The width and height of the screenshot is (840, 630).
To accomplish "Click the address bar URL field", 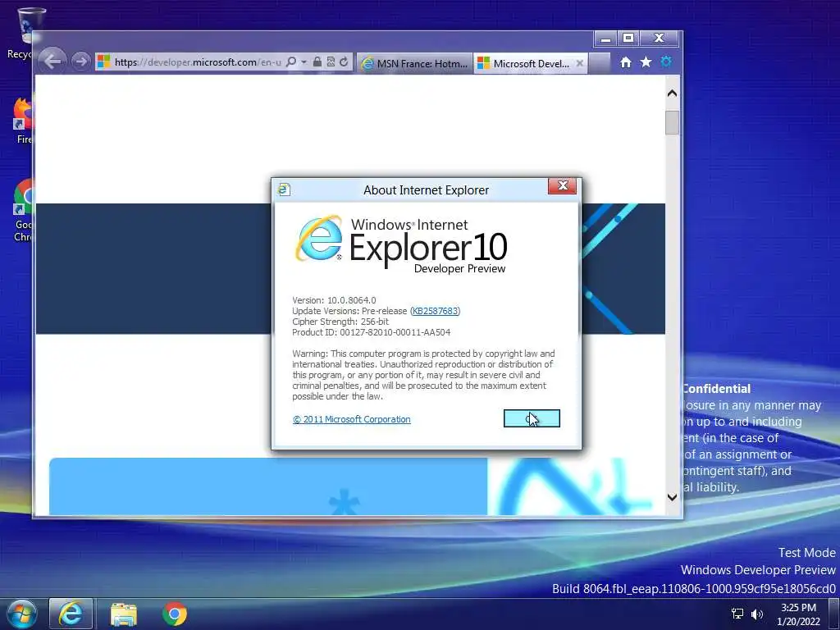I will (x=197, y=62).
